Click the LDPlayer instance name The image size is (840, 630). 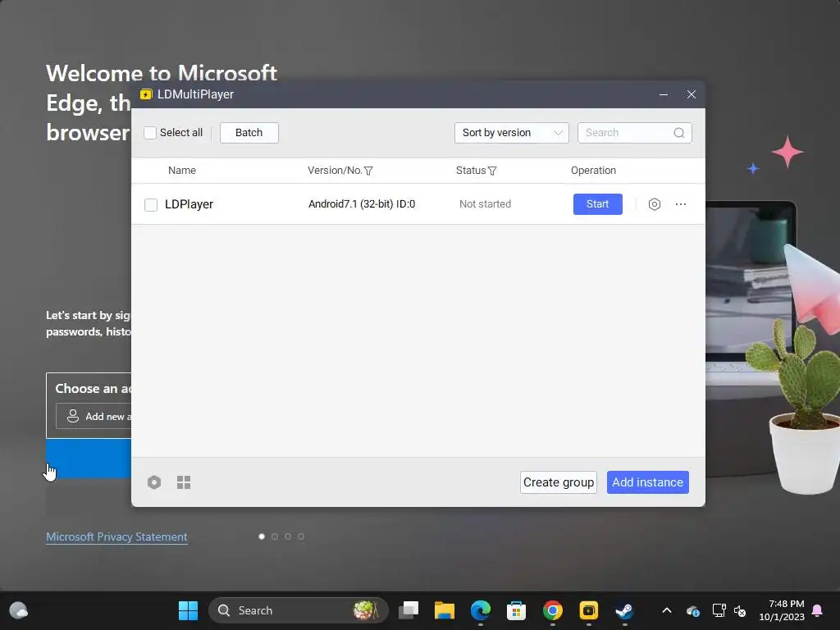189,204
